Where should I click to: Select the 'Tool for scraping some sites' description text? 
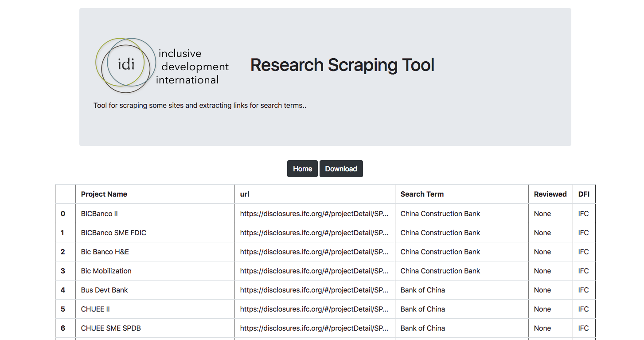click(x=200, y=106)
